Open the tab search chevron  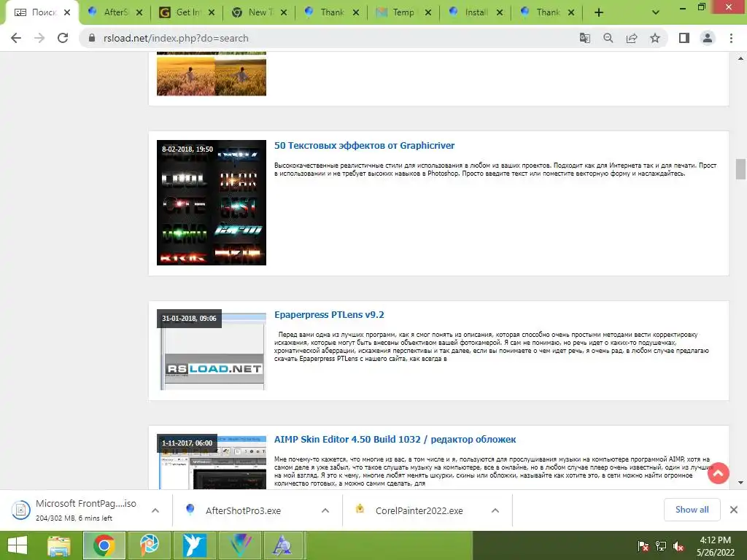point(656,13)
